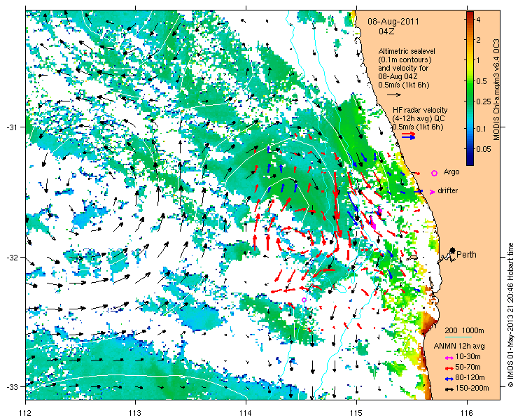Click the '08-Aug 04Z' text in altimetric legend

[399, 77]
